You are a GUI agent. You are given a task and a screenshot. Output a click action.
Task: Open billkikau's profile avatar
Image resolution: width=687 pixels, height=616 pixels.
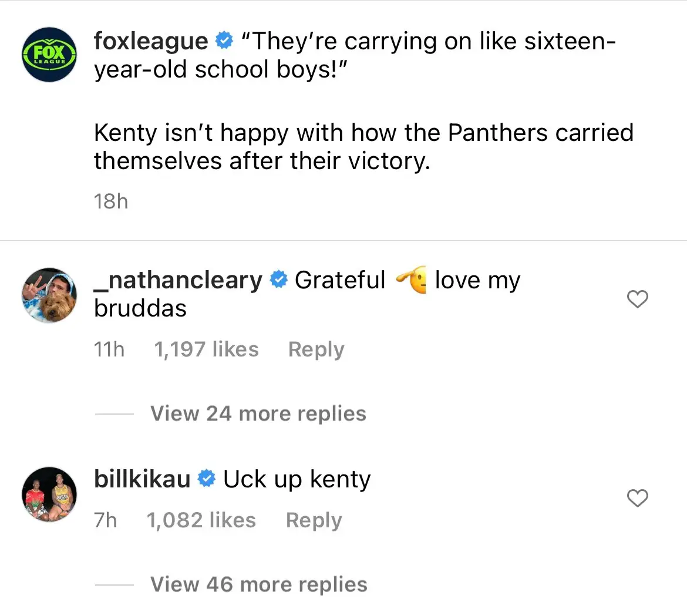49,494
